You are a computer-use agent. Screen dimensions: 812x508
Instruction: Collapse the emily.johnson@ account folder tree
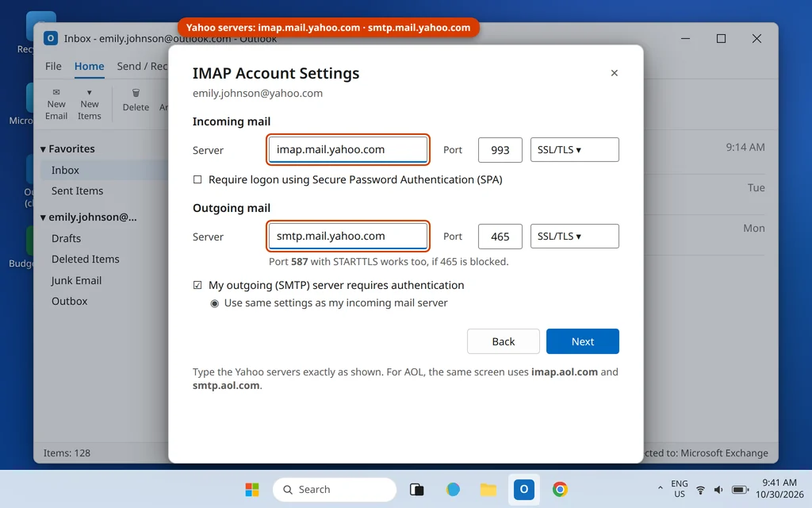click(44, 217)
